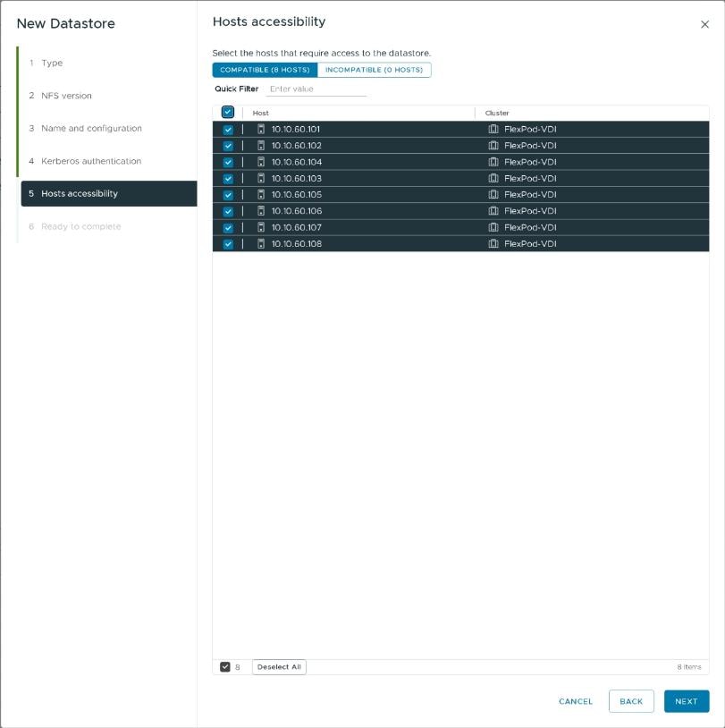Image resolution: width=725 pixels, height=728 pixels.
Task: Click the host icon for 10.10.60.107
Action: 261,227
